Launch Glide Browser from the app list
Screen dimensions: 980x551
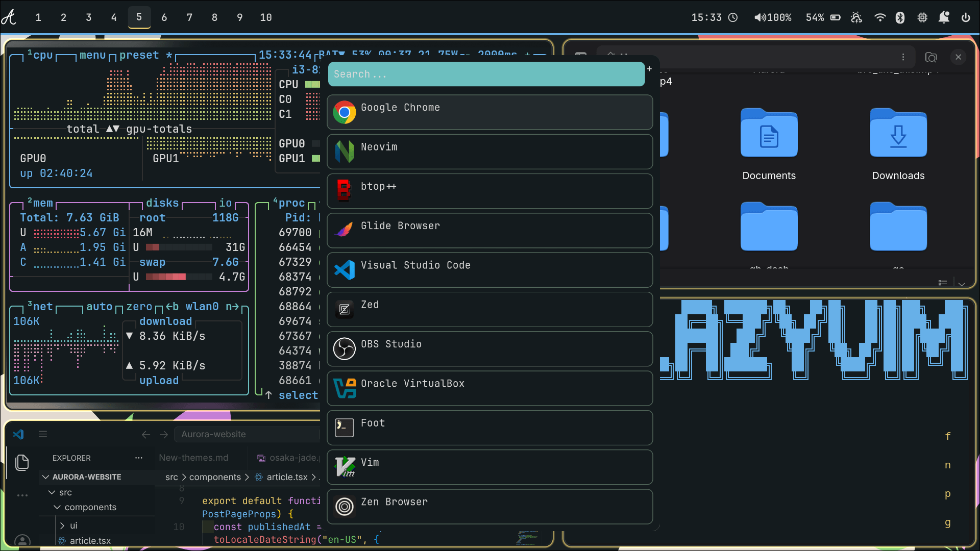pos(489,231)
